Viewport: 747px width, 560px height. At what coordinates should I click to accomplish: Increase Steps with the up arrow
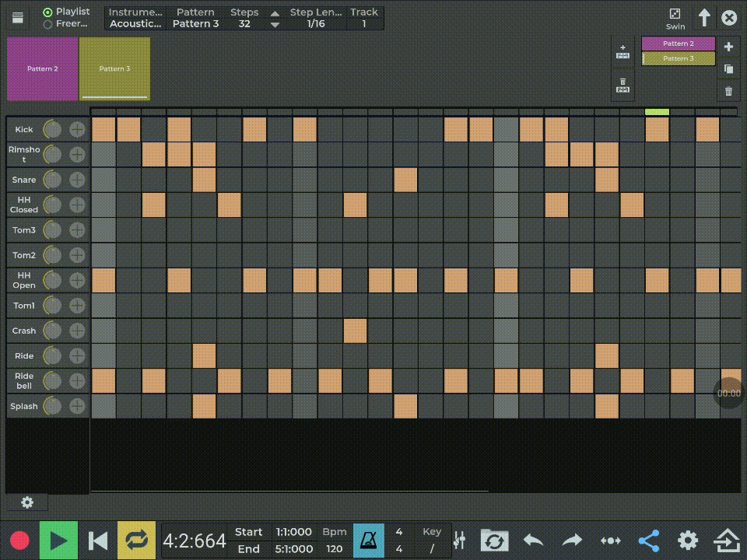275,12
